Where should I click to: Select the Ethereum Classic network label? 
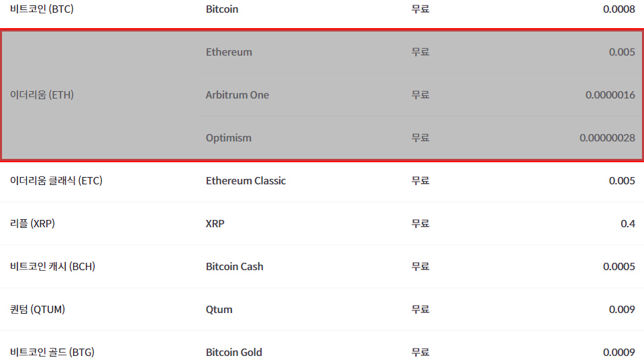point(246,181)
